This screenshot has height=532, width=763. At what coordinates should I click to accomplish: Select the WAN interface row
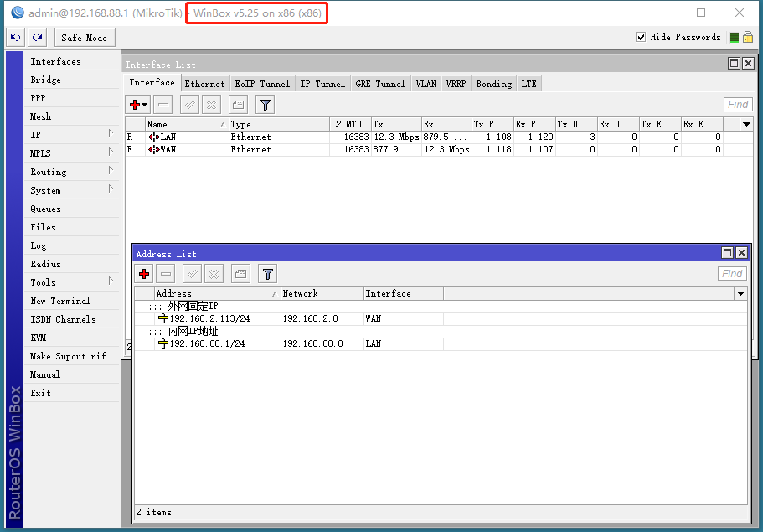pyautogui.click(x=439, y=150)
